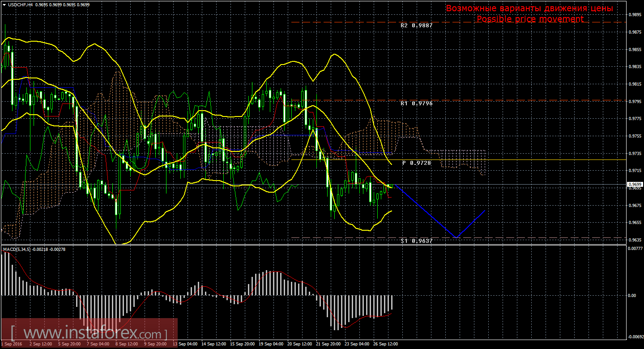Image resolution: width=644 pixels, height=349 pixels.
Task: Select the R2 0.9887 resistance label
Action: [416, 26]
